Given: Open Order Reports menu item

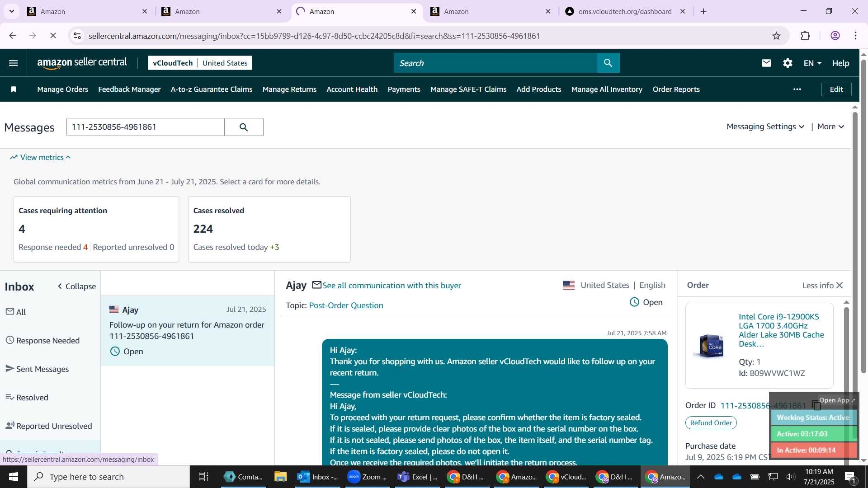Looking at the screenshot, I should pos(676,89).
